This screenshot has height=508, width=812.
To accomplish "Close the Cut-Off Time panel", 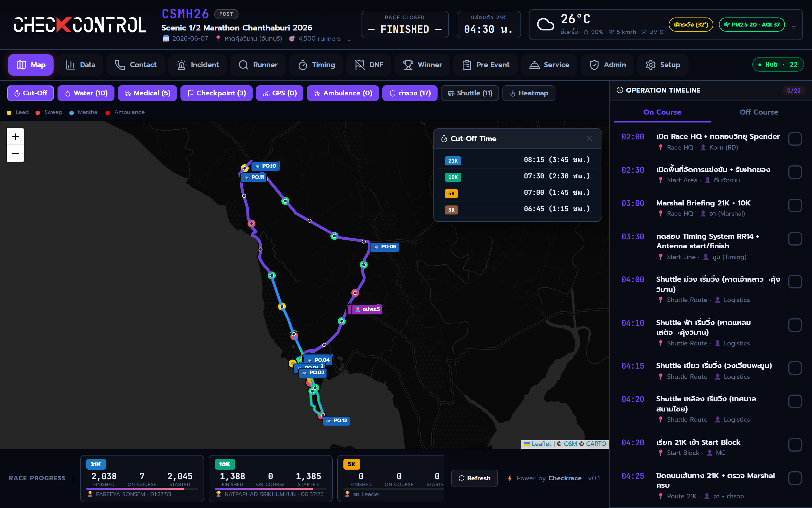I will 589,138.
